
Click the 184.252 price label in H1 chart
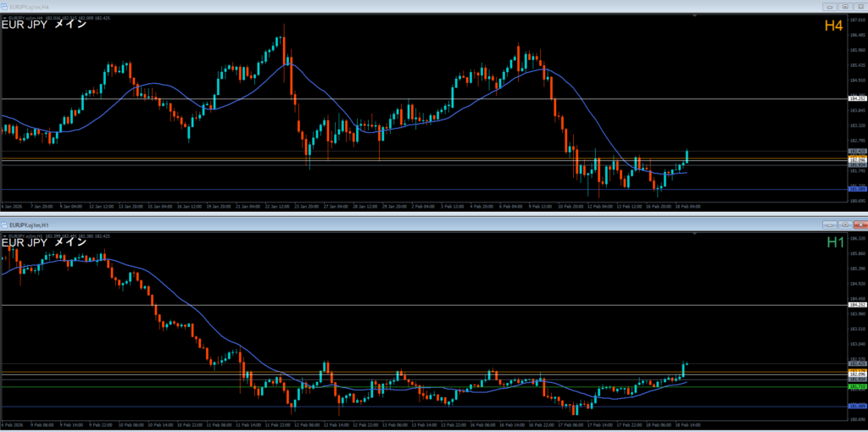point(856,305)
